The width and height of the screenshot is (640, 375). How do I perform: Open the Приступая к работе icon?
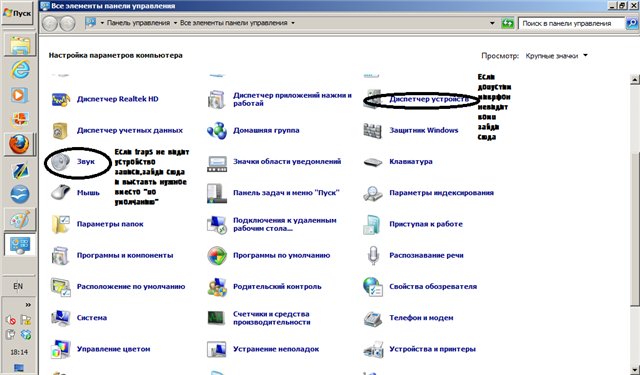click(x=372, y=224)
